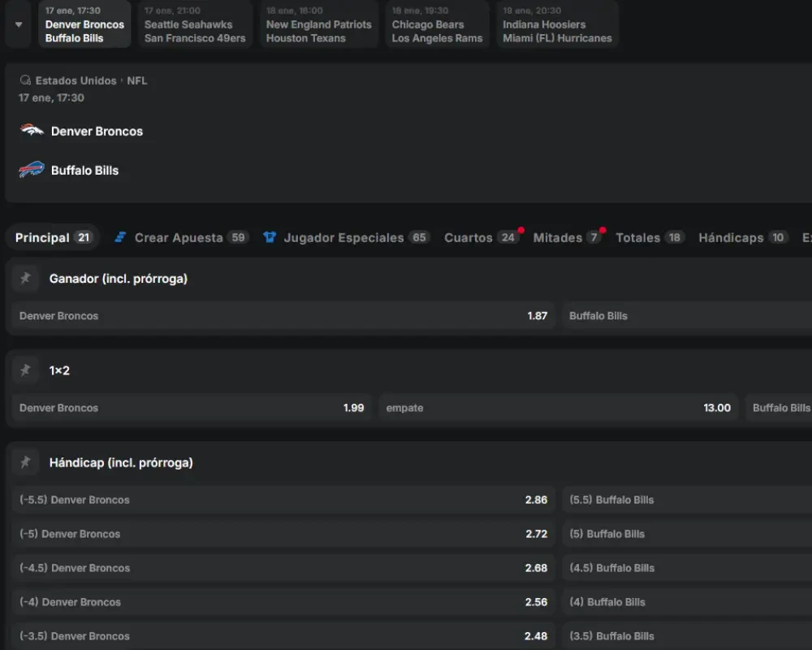The image size is (812, 650).
Task: Click the jersey icon beside Jugador Especiales
Action: coord(270,237)
